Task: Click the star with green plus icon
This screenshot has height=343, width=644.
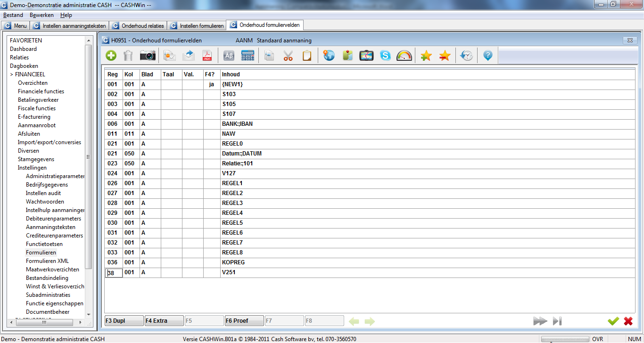Action: coord(426,56)
